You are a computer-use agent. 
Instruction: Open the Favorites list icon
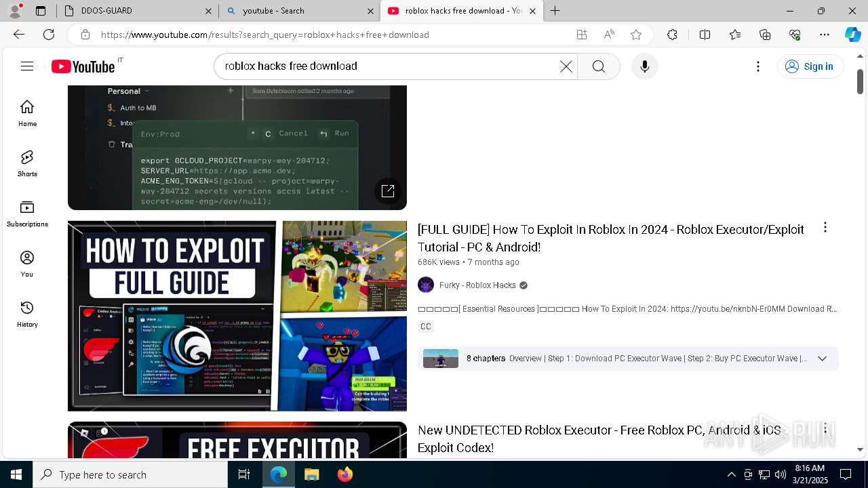tap(735, 35)
